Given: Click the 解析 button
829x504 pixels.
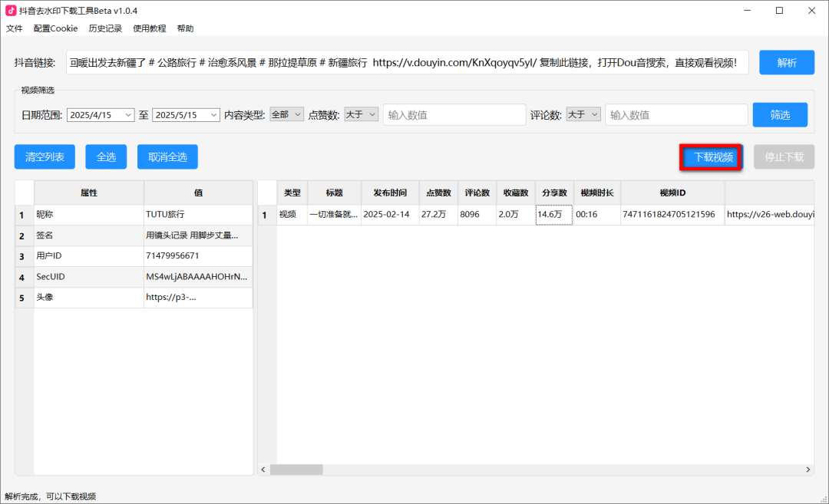Looking at the screenshot, I should point(787,63).
